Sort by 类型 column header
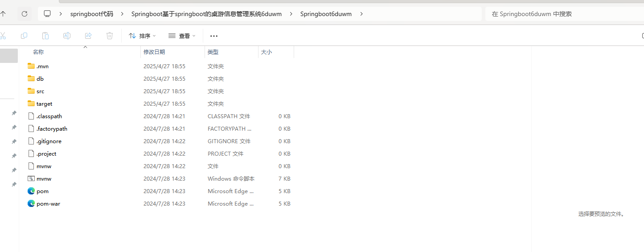This screenshot has width=644, height=252. coord(213,52)
